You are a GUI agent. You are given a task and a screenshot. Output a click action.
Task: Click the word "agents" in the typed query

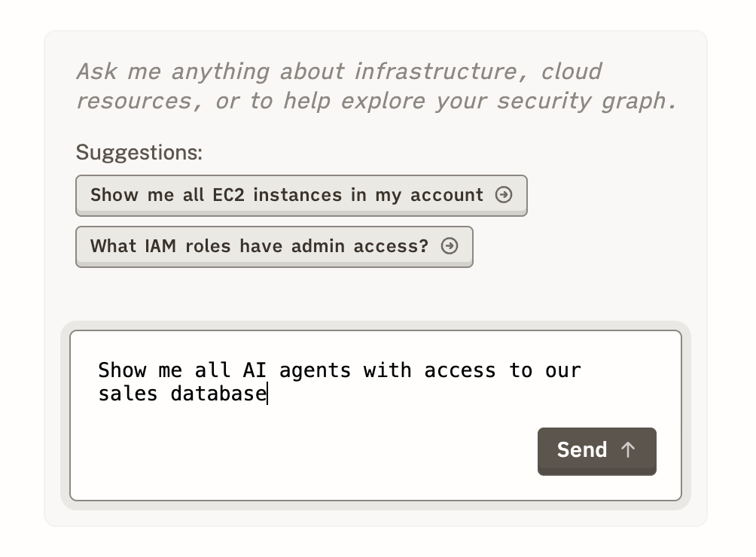tap(315, 370)
